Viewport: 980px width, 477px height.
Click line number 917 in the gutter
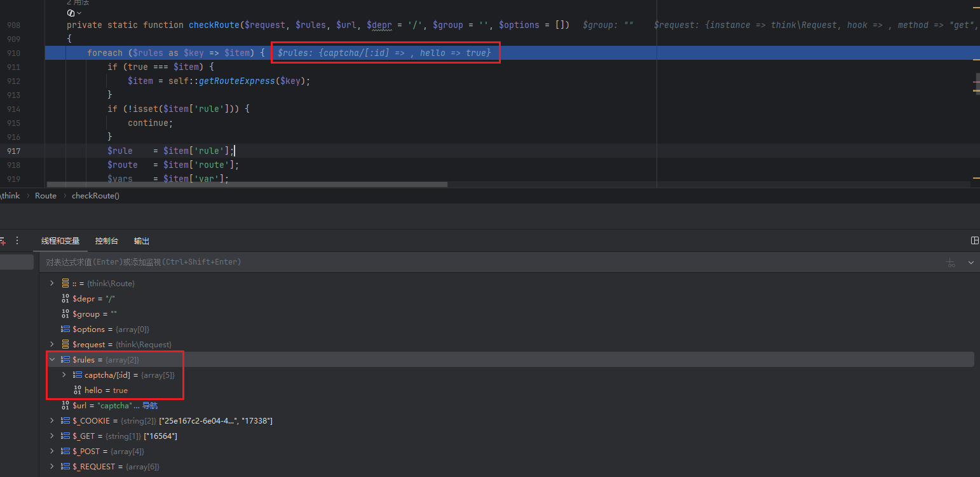click(13, 151)
